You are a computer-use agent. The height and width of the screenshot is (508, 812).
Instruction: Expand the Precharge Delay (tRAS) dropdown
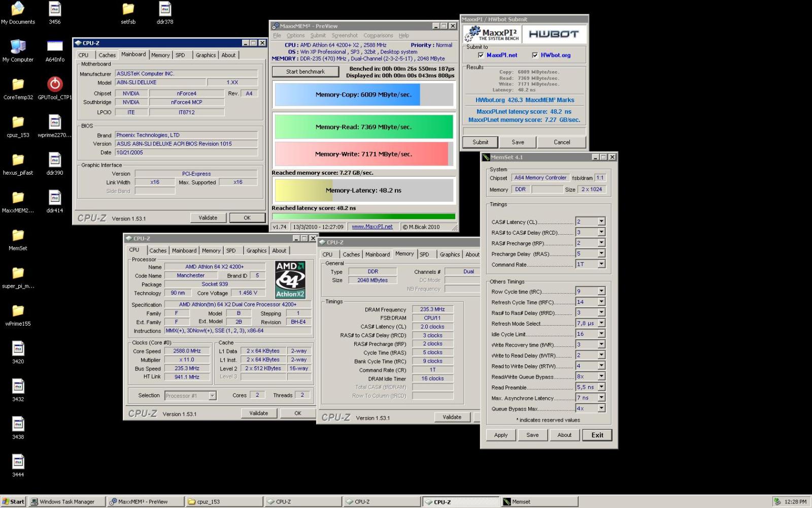601,253
